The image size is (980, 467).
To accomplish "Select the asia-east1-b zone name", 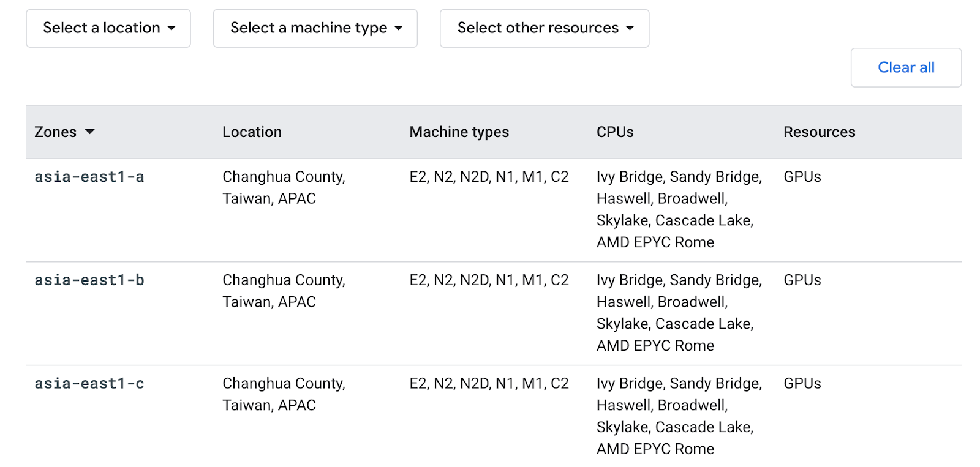I will [89, 280].
